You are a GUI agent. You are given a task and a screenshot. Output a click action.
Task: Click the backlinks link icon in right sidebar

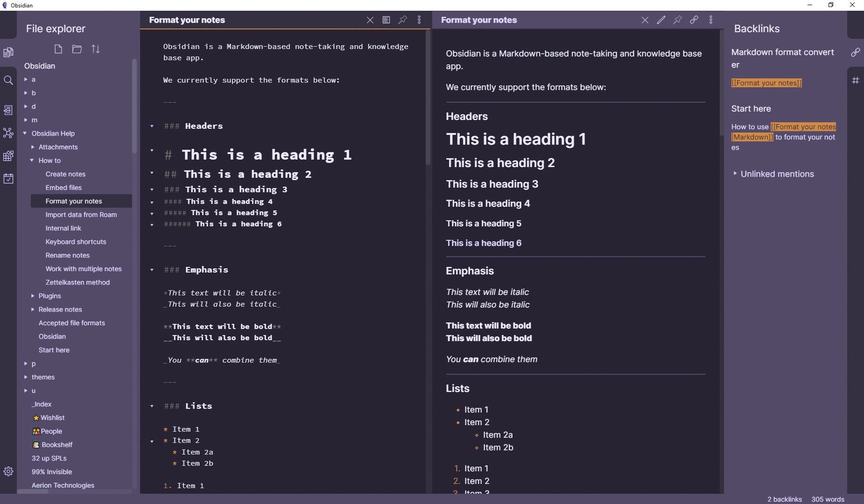tap(856, 52)
